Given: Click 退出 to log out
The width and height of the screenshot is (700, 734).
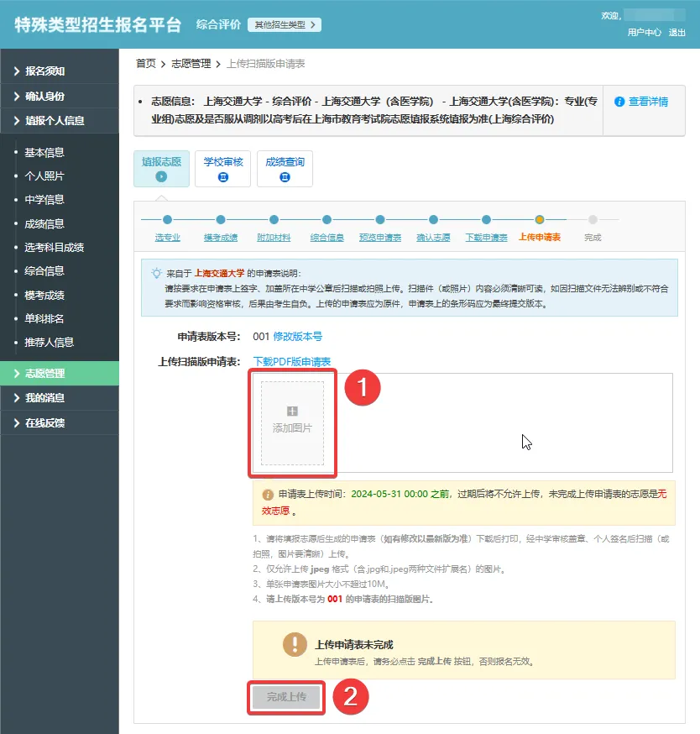Looking at the screenshot, I should coord(676,32).
